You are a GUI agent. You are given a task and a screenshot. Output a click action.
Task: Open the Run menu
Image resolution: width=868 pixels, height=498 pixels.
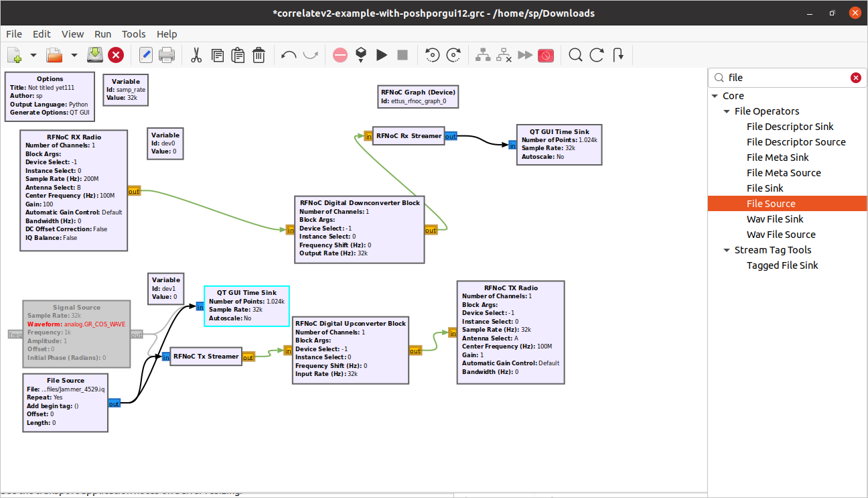coord(102,34)
